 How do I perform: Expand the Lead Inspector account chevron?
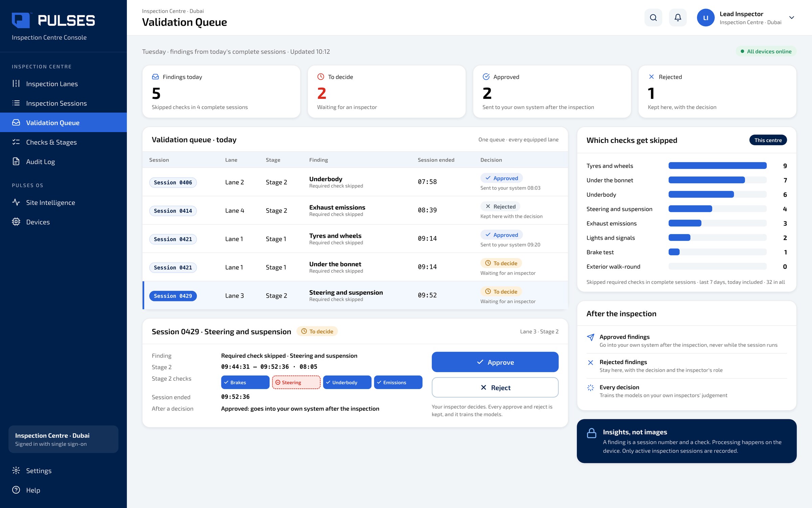791,18
